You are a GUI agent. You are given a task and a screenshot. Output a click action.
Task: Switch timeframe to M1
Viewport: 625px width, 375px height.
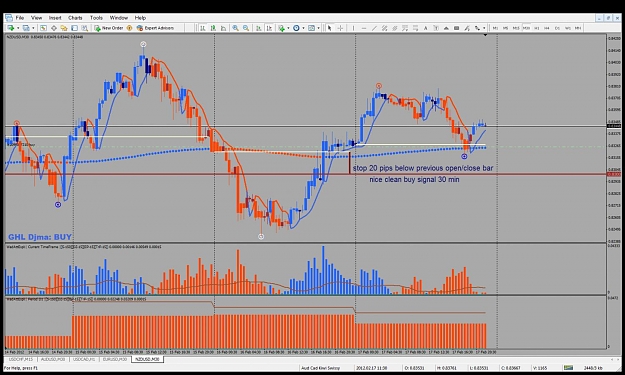[495, 28]
